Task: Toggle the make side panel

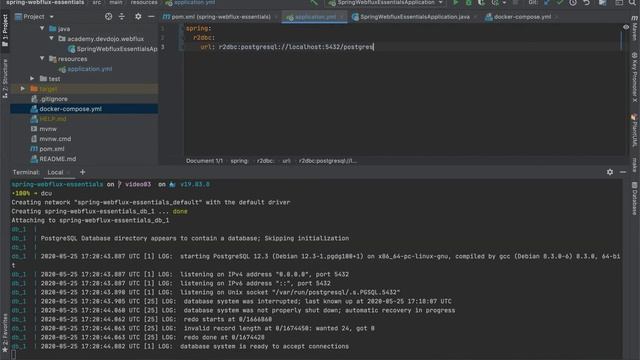Action: coord(635,165)
